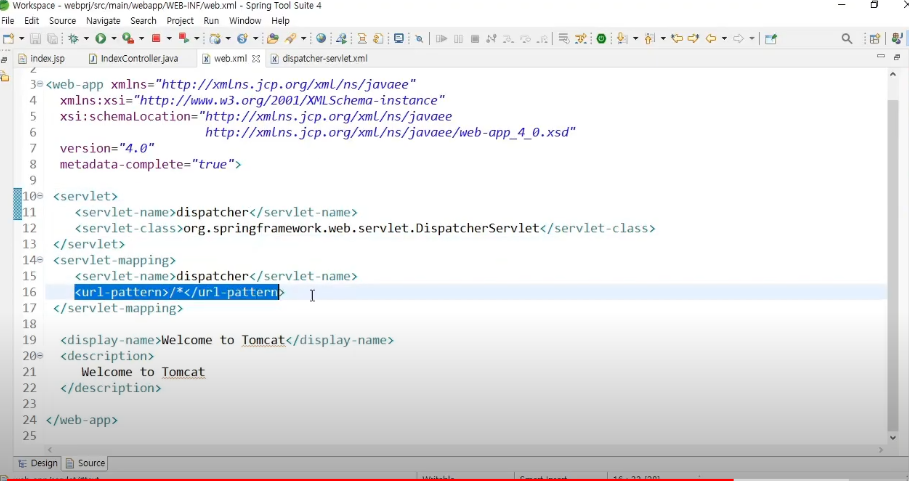Open the Run configurations dropdown arrow
This screenshot has height=481, width=909.
pos(114,39)
